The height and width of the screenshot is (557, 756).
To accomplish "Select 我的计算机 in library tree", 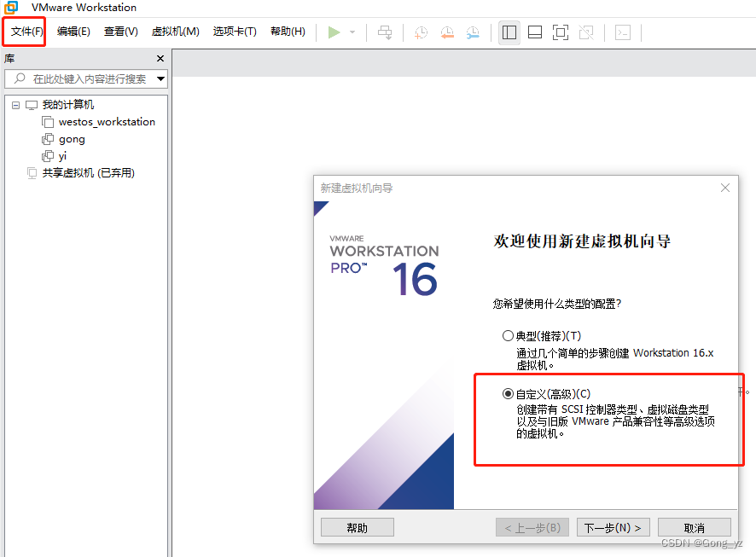I will point(68,105).
